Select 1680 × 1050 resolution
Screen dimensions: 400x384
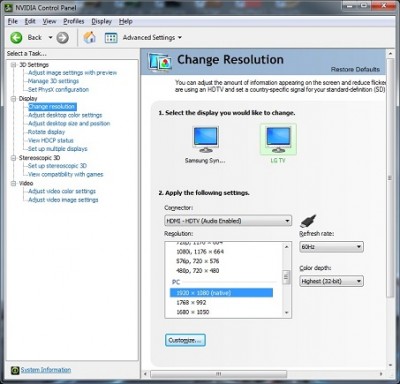pyautogui.click(x=193, y=312)
